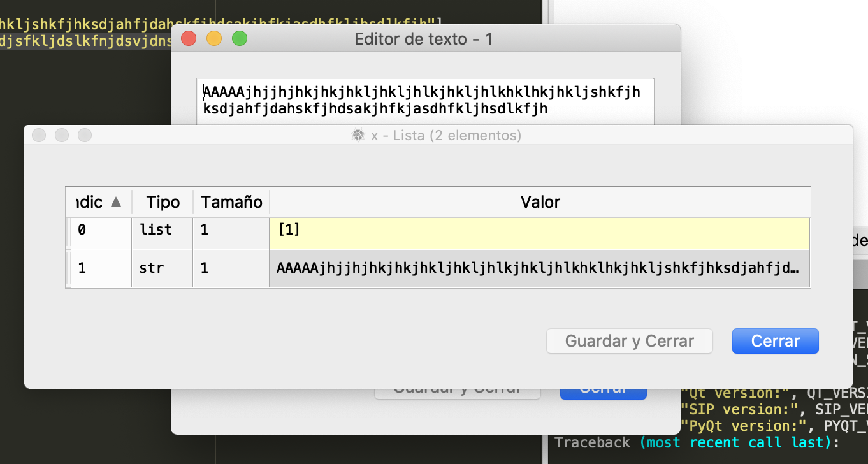Close the Editor de texto window with the red button

189,39
